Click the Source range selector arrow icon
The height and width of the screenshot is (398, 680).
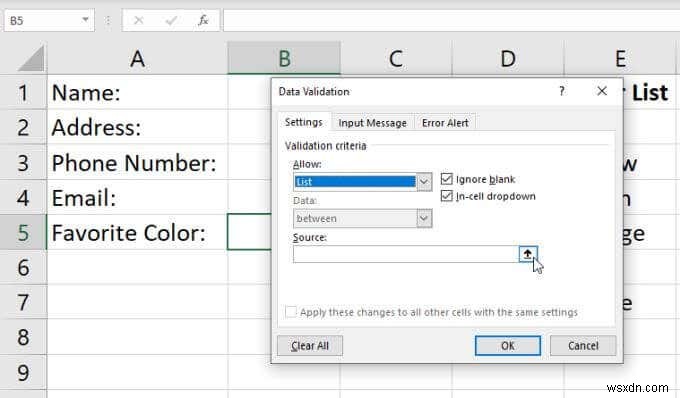[x=528, y=254]
